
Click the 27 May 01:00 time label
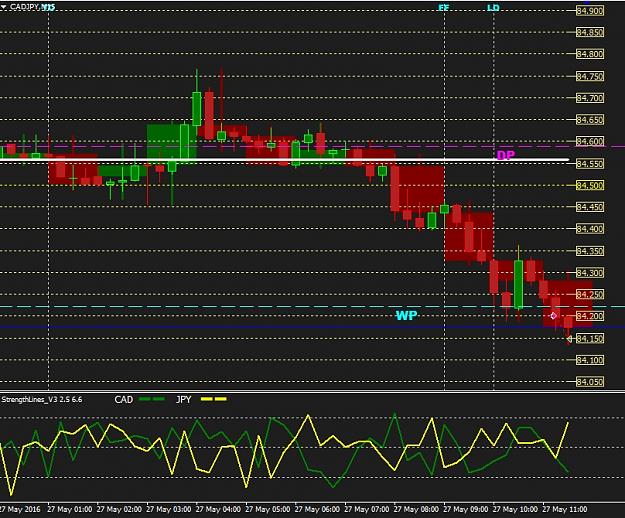coord(70,509)
